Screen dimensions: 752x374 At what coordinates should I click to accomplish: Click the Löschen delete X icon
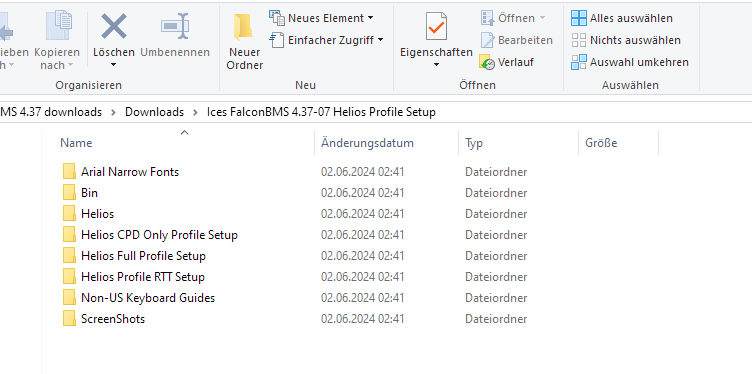tap(114, 26)
